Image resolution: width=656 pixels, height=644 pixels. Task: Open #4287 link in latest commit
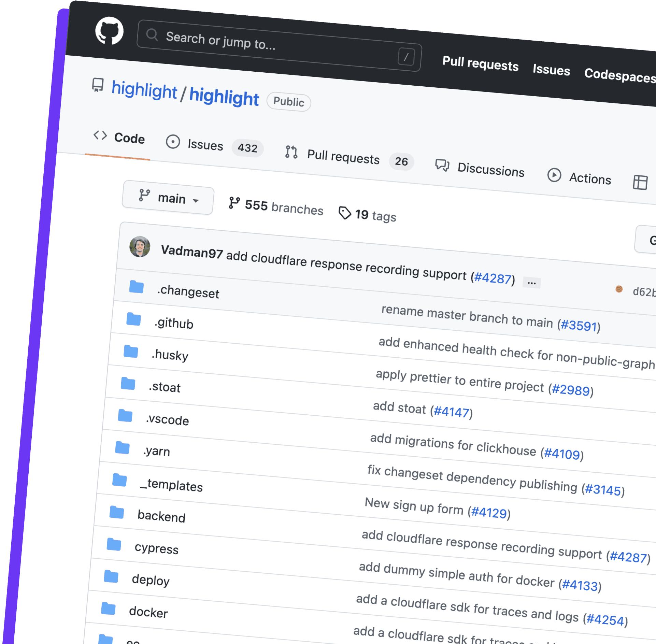pyautogui.click(x=493, y=278)
